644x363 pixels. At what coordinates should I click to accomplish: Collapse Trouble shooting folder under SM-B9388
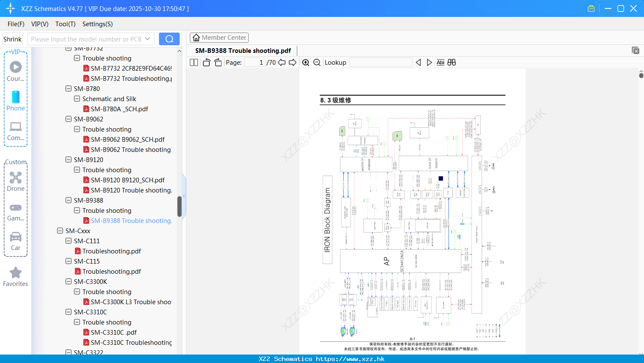(x=77, y=210)
